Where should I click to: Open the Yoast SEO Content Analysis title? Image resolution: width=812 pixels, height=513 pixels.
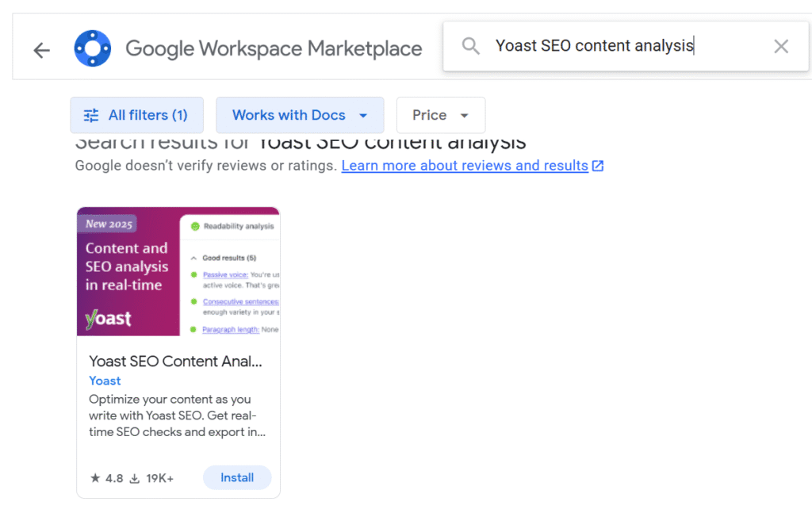pos(175,362)
